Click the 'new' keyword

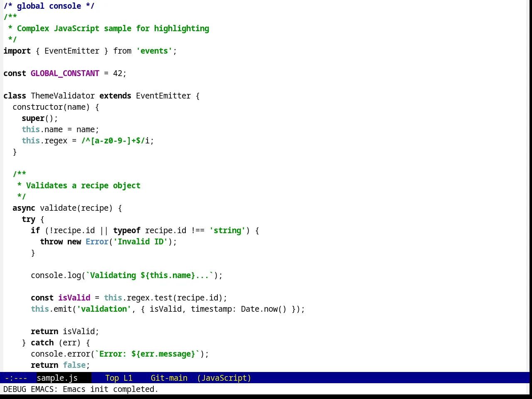pyautogui.click(x=74, y=241)
